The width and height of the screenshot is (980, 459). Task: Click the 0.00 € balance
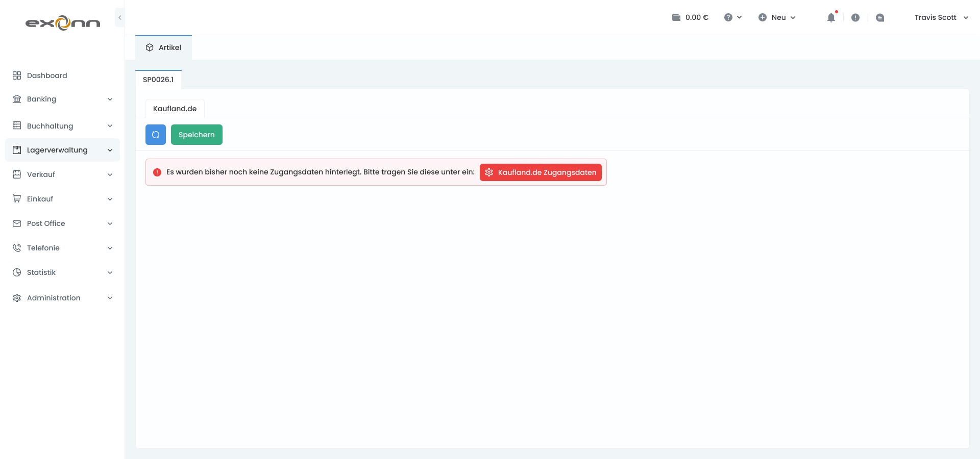pyautogui.click(x=697, y=17)
